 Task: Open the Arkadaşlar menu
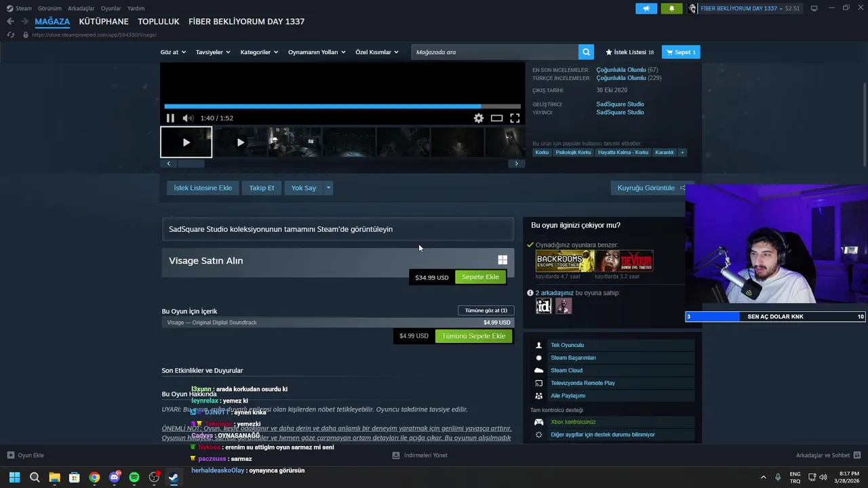(x=81, y=8)
